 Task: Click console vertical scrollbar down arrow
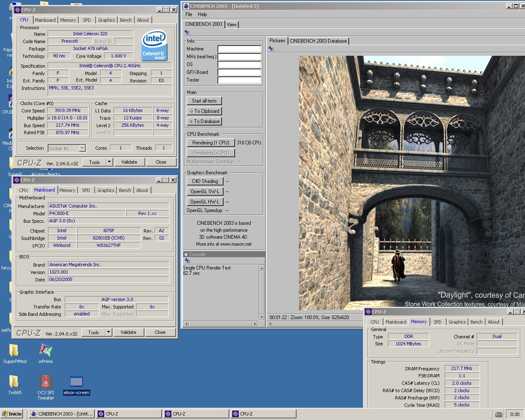pos(262,317)
